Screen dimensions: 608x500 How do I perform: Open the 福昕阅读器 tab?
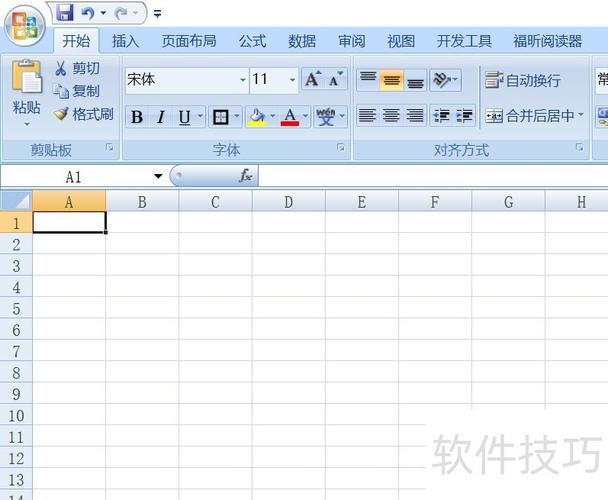(x=548, y=41)
